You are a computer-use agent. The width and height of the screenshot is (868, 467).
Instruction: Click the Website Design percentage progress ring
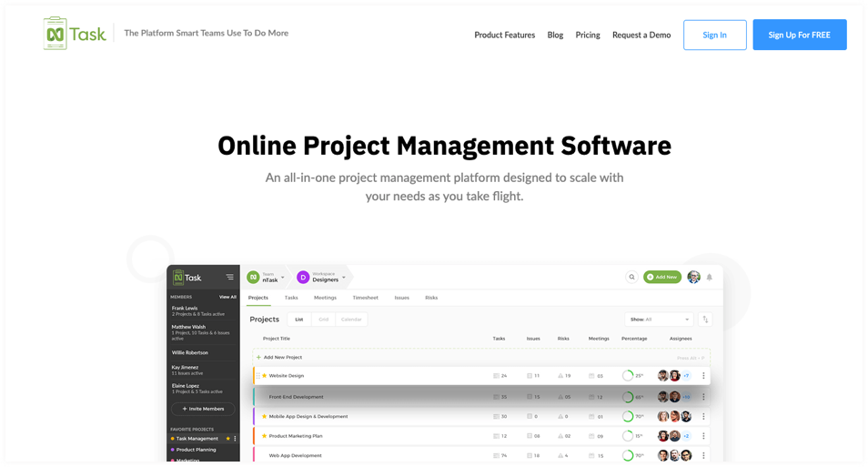coord(628,376)
